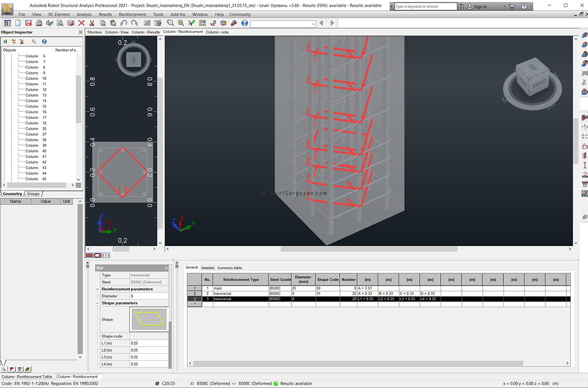Click the red X Delete icon
The image size is (588, 388).
click(x=81, y=23)
